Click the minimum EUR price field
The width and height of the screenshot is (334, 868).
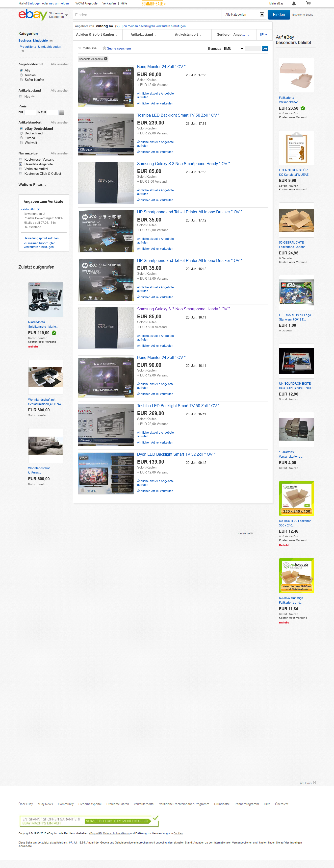coord(30,113)
